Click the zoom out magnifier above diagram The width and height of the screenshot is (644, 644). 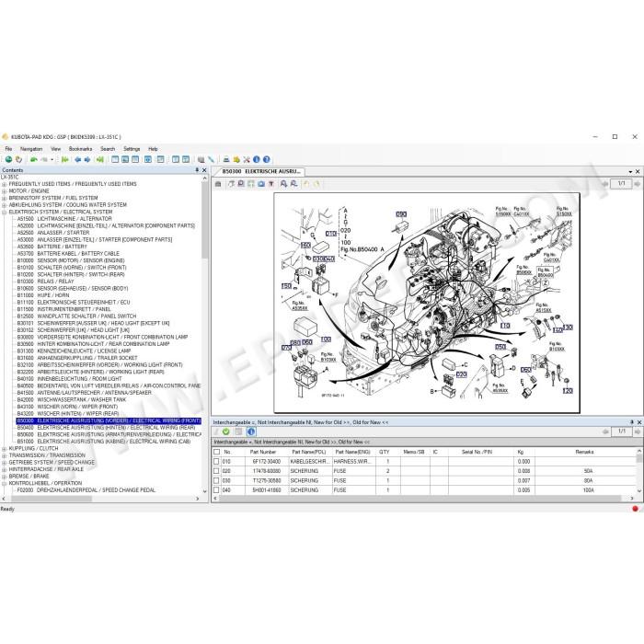click(x=293, y=184)
